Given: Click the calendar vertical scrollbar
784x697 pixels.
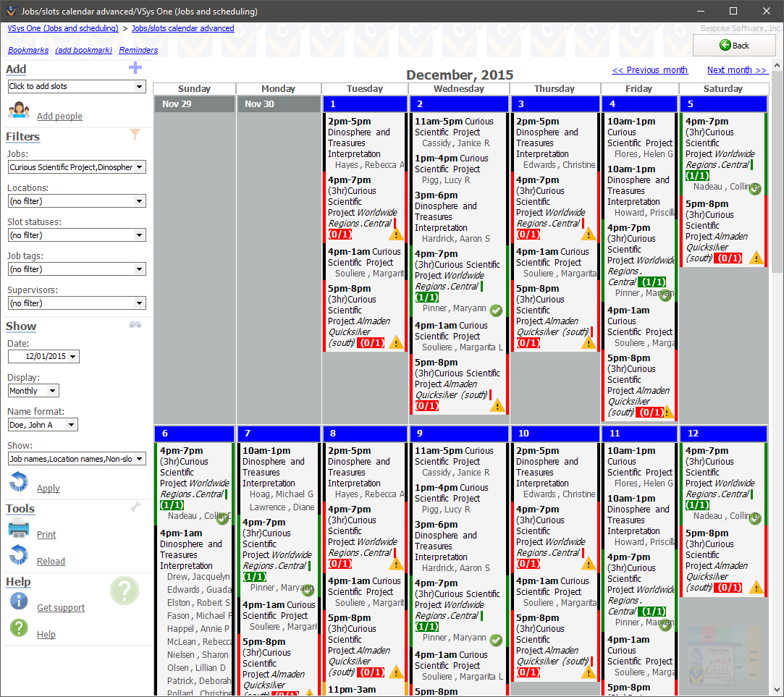Looking at the screenshot, I should tap(777, 362).
